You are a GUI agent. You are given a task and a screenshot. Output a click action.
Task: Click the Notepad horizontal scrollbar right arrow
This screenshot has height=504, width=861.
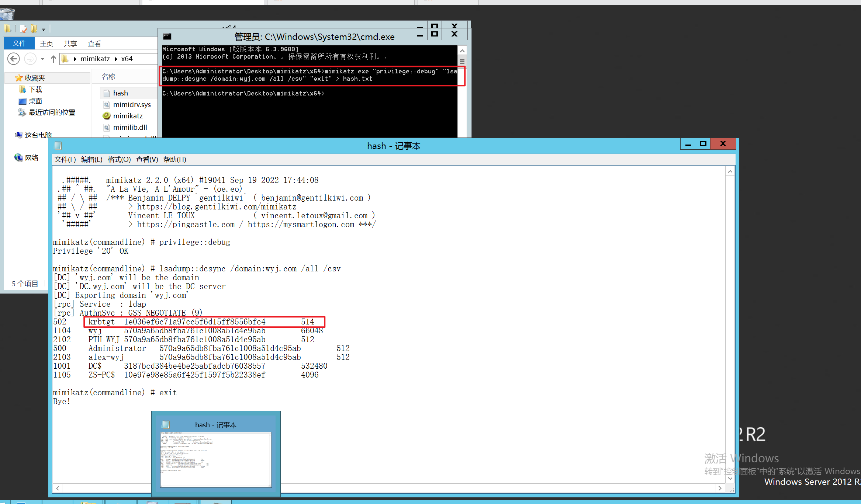click(x=720, y=488)
